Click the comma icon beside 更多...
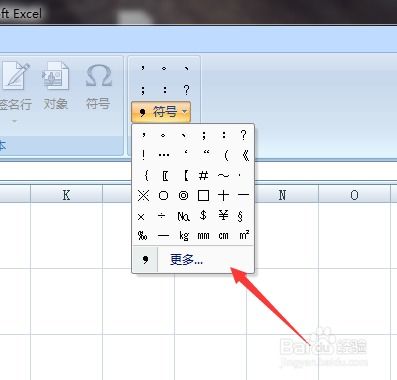The width and height of the screenshot is (397, 380). click(145, 260)
